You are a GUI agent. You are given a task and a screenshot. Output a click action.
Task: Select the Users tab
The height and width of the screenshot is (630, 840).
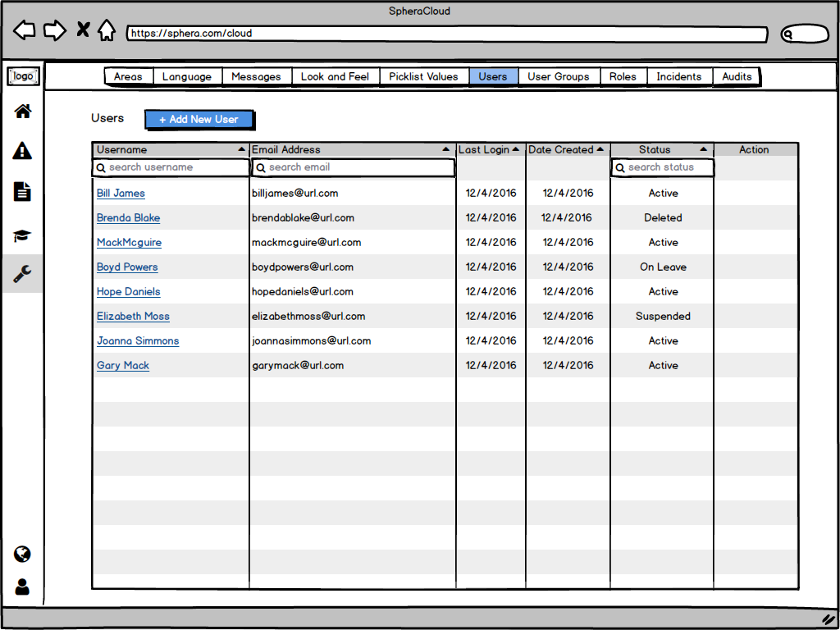coord(493,76)
